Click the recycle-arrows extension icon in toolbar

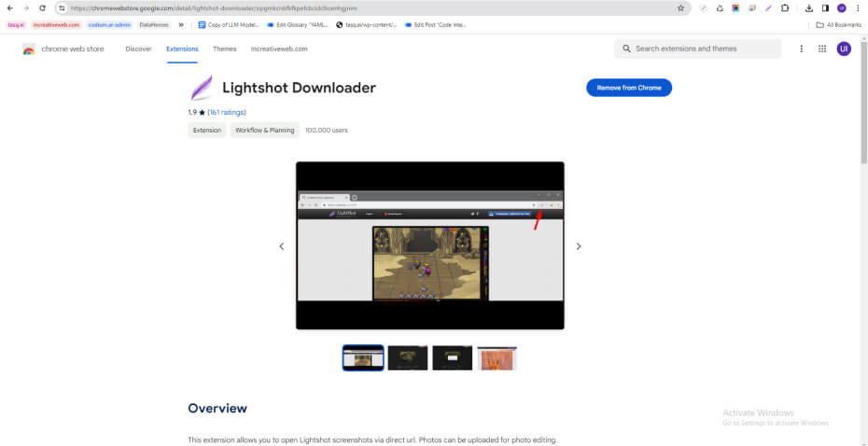pyautogui.click(x=720, y=8)
